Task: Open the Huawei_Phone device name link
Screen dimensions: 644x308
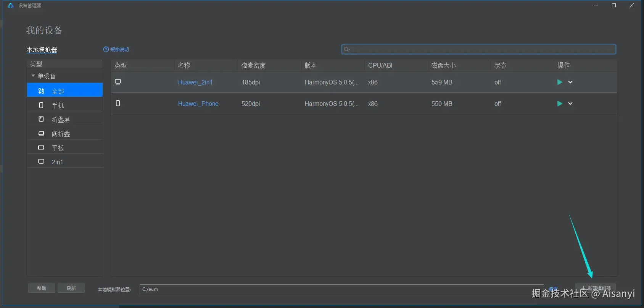Action: pyautogui.click(x=198, y=104)
